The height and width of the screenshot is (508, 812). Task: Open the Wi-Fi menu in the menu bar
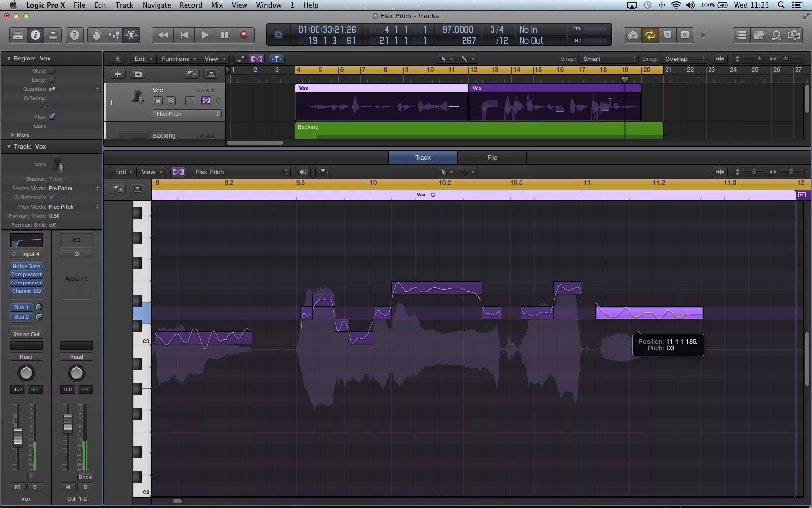click(676, 5)
